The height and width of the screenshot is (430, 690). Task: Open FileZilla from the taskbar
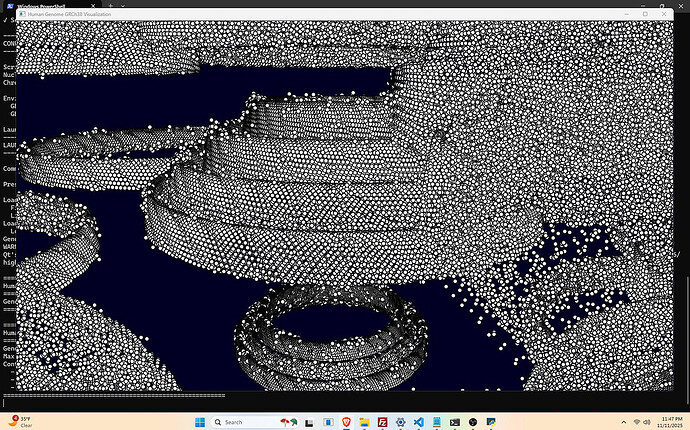[x=383, y=422]
